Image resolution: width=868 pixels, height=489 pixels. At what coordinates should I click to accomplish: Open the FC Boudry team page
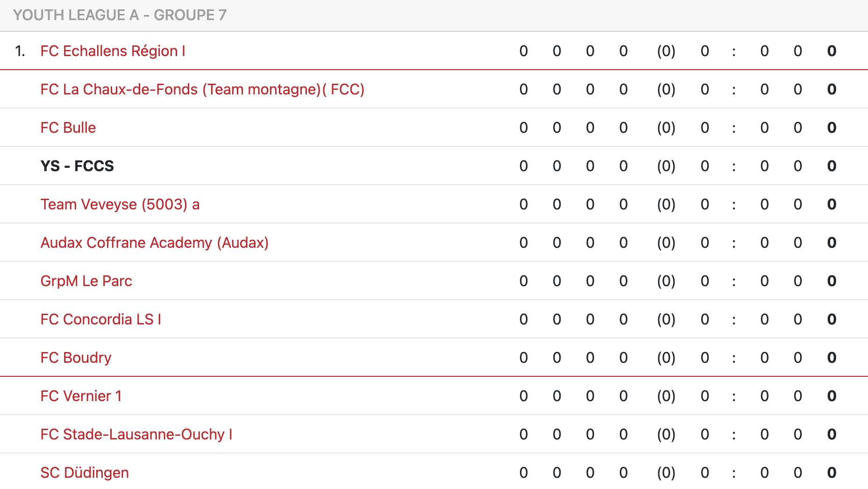tap(76, 358)
